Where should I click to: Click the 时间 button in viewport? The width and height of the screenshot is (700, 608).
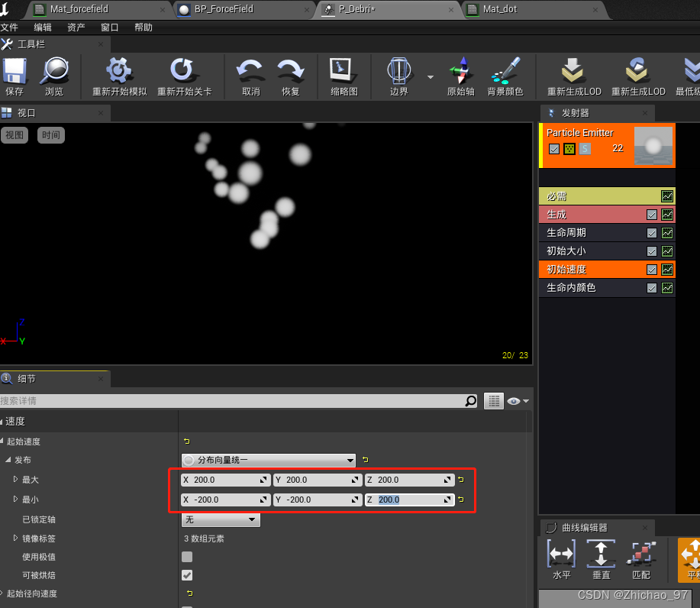[x=51, y=135]
